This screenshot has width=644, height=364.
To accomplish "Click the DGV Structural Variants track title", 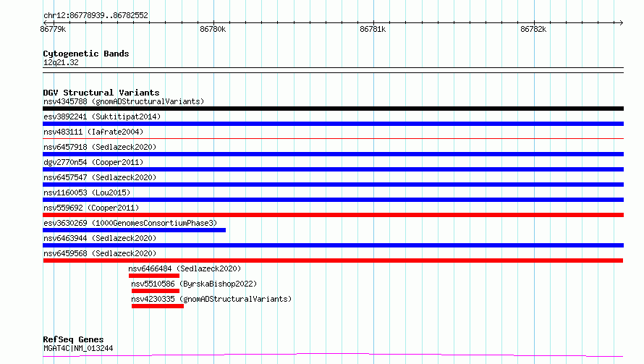I will pyautogui.click(x=101, y=93).
